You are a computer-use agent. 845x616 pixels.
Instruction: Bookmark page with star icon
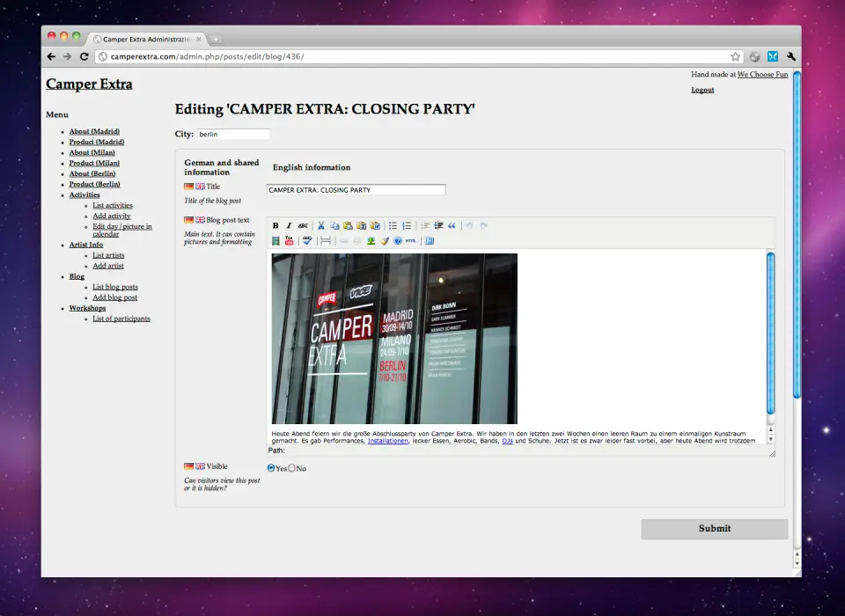[x=736, y=56]
